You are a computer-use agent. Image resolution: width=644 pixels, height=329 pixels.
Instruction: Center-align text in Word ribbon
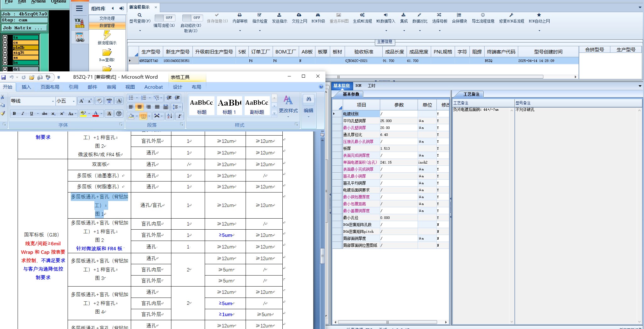[140, 107]
